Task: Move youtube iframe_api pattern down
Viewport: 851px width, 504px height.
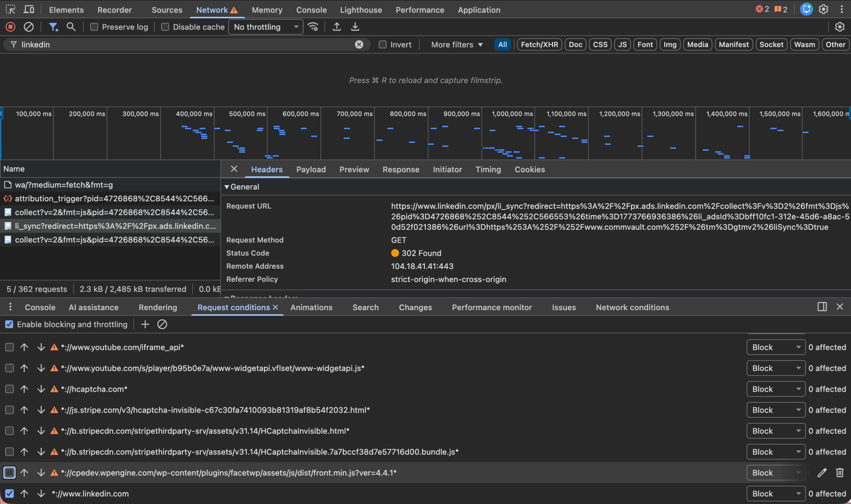Action: 41,347
